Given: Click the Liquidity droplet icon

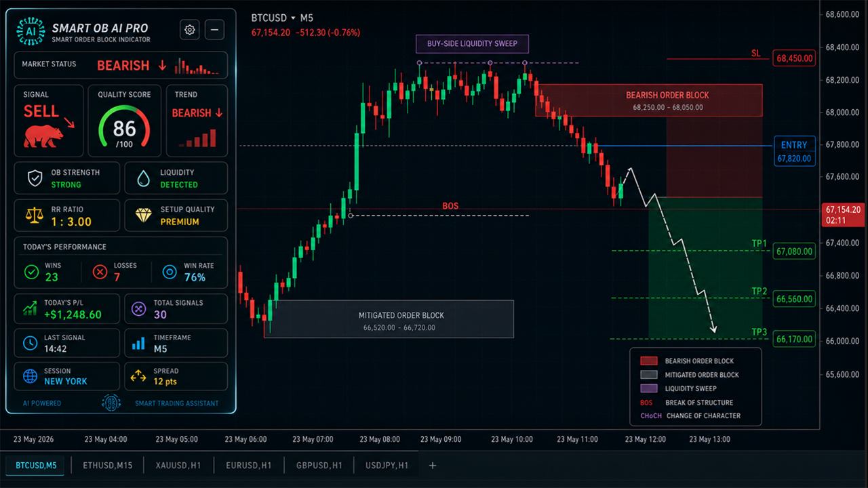Looking at the screenshot, I should coord(144,178).
